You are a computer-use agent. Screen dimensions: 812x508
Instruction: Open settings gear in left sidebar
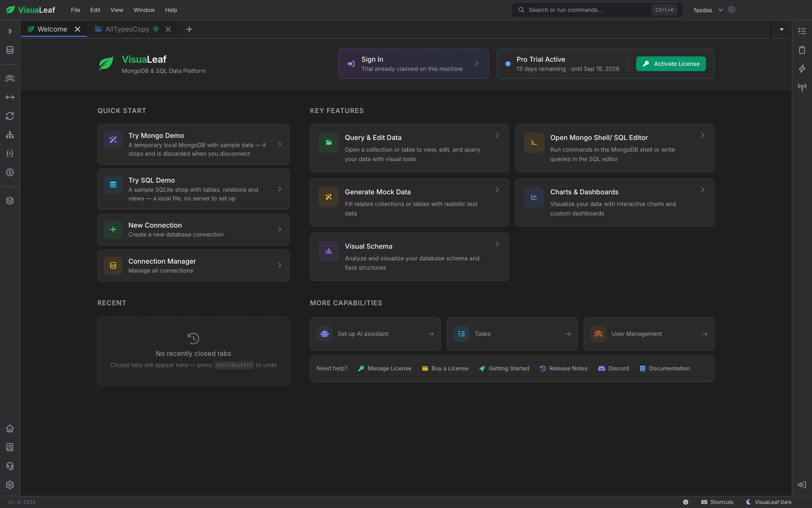(10, 485)
